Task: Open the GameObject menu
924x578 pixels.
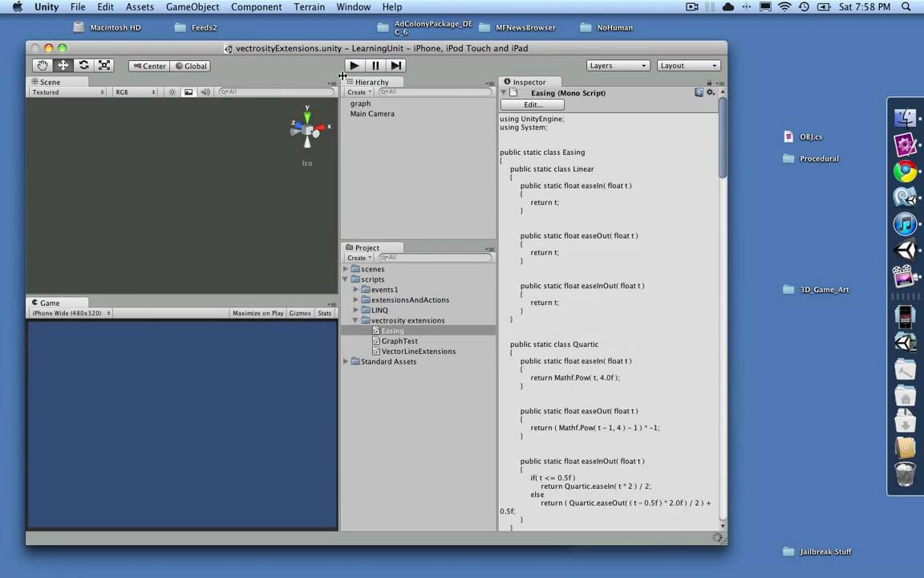Action: (192, 7)
